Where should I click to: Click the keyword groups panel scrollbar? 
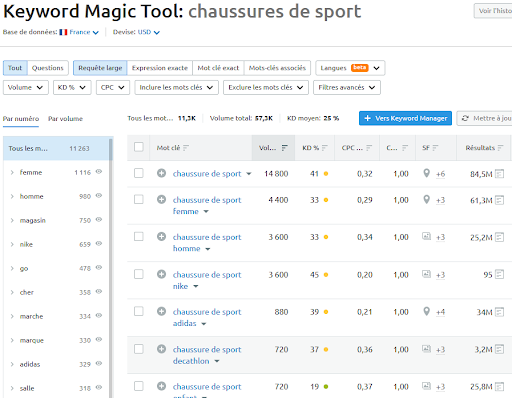point(111,267)
